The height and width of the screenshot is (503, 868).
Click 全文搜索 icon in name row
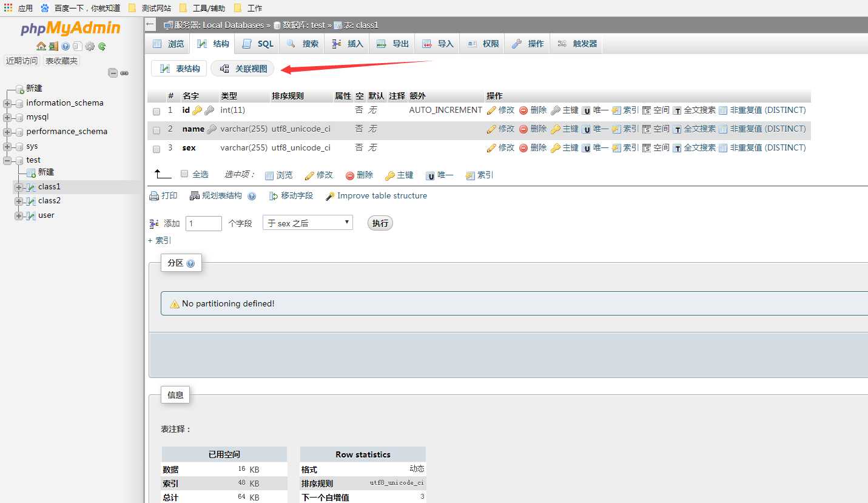[677, 129]
